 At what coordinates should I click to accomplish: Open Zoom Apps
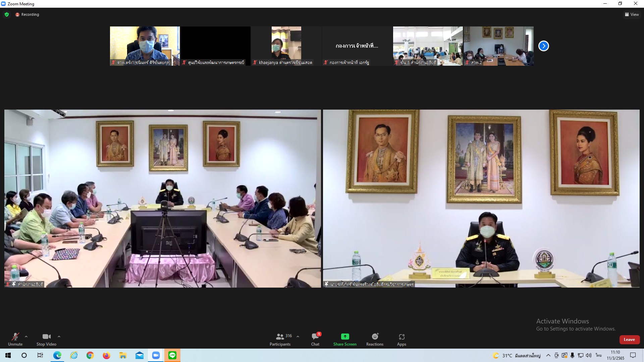[x=401, y=339]
